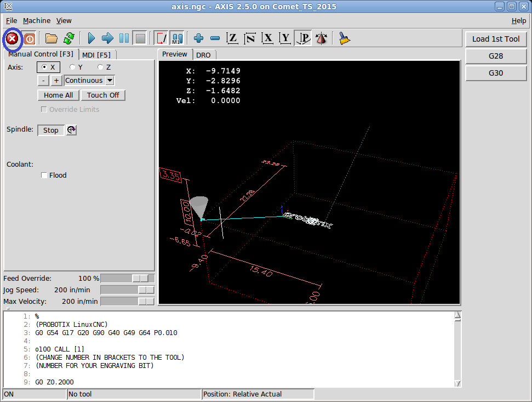Run the program with play icon
This screenshot has height=402, width=532.
tap(91, 38)
